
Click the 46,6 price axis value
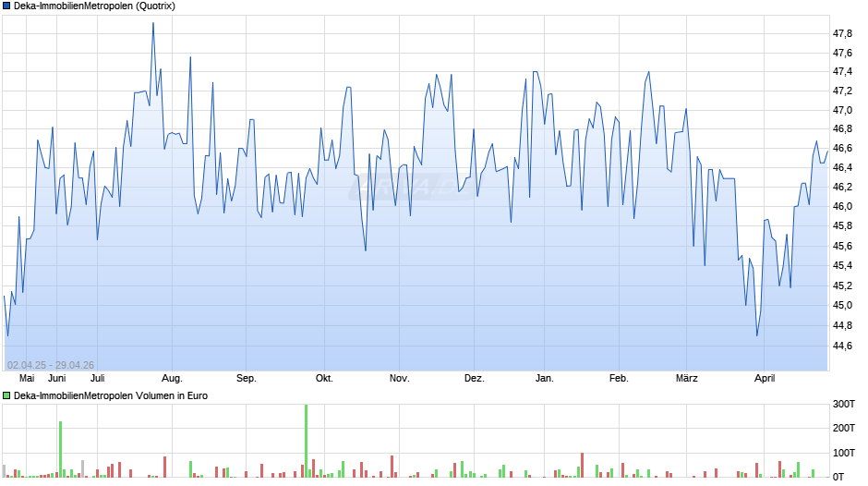coord(842,149)
